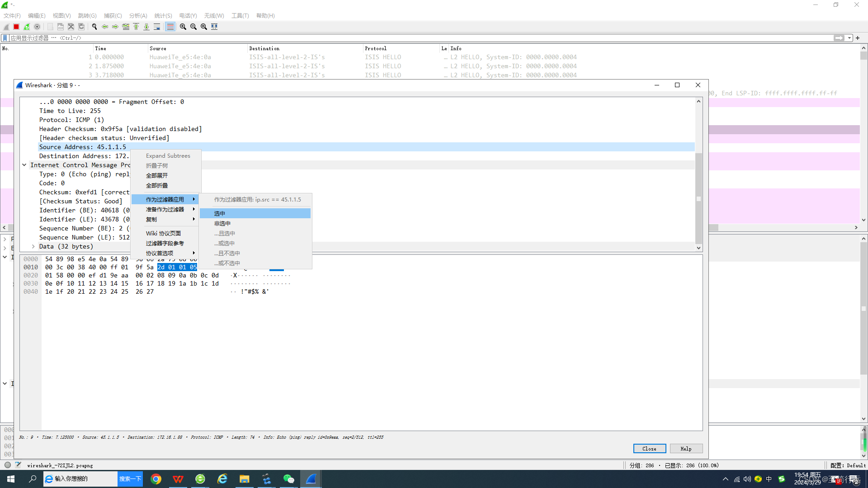Screen dimensions: 868x488
Task: Open 统计(S) menu in main window
Action: click(163, 16)
